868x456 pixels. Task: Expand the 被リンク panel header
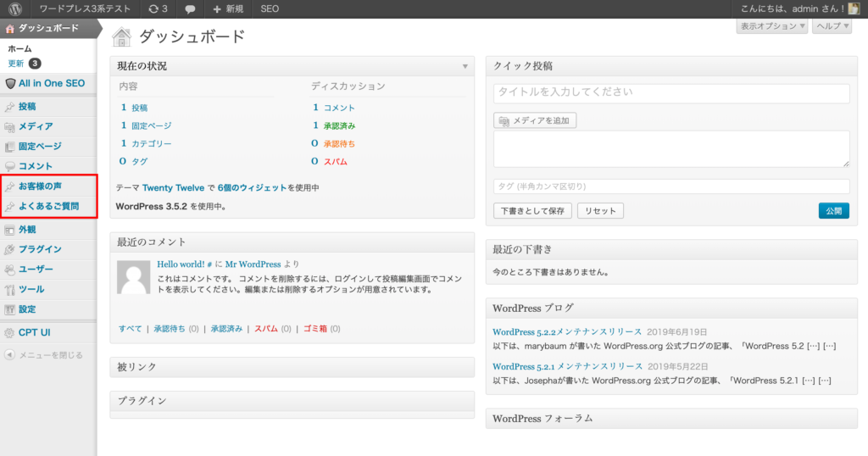pos(292,368)
